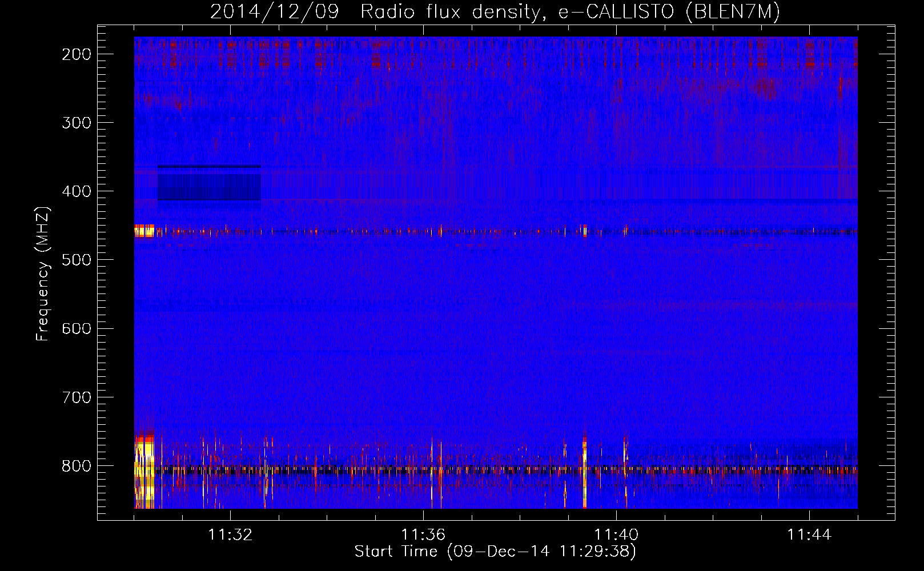The height and width of the screenshot is (571, 924).
Task: Click the 400 frequency tick label
Action: (x=77, y=191)
